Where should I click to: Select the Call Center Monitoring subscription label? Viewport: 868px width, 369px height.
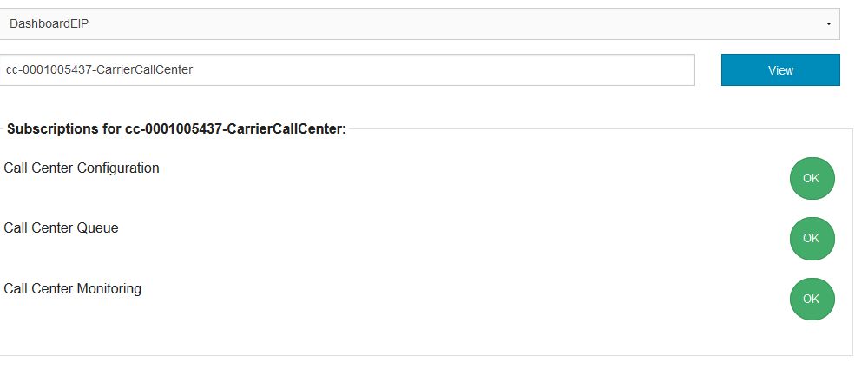pyautogui.click(x=73, y=288)
